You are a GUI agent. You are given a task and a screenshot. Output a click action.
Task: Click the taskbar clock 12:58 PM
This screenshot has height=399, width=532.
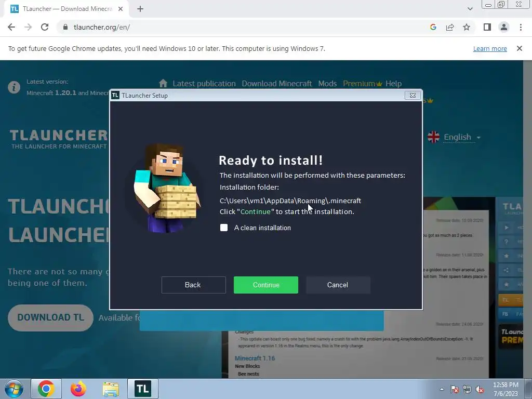pos(506,385)
